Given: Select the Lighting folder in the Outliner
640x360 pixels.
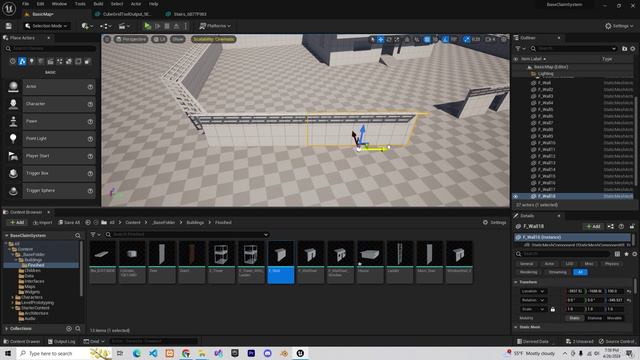Looking at the screenshot, I should pyautogui.click(x=545, y=74).
